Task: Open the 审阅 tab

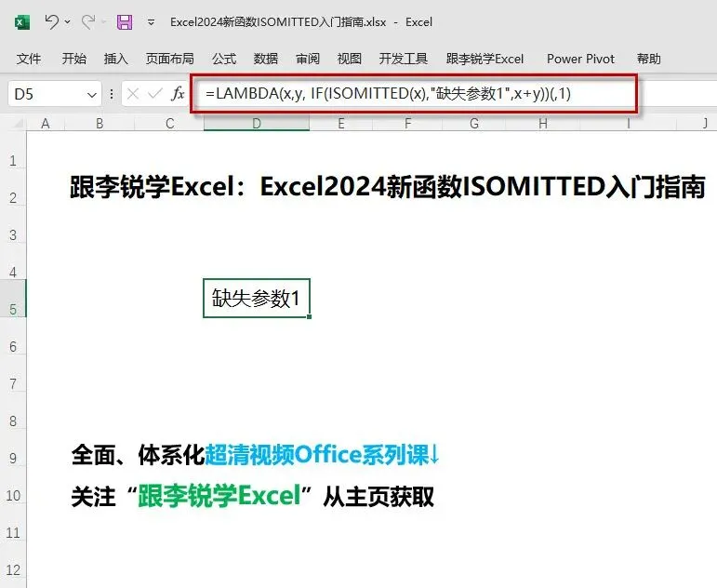Action: click(x=308, y=59)
